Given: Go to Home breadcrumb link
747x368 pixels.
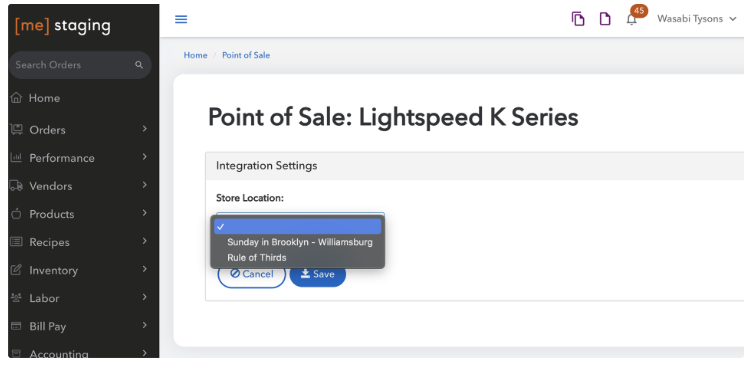Looking at the screenshot, I should point(195,55).
